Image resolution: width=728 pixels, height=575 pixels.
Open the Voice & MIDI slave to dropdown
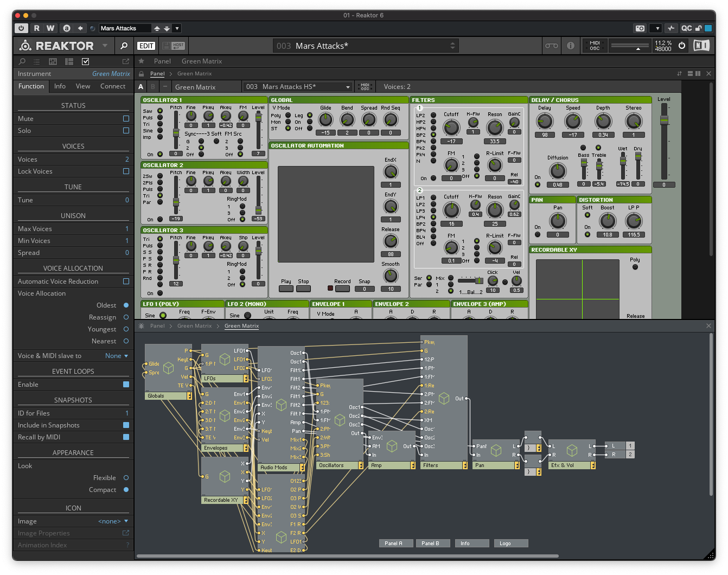(117, 355)
